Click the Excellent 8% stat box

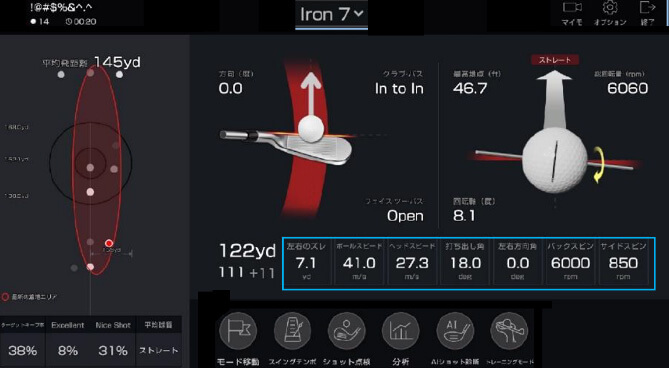coord(67,341)
